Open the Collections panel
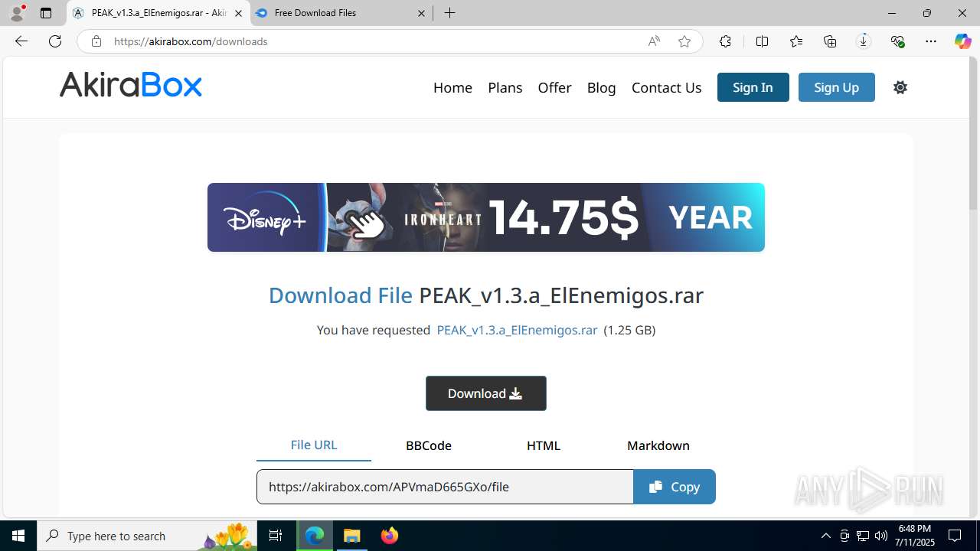Image resolution: width=980 pixels, height=551 pixels. 830,41
